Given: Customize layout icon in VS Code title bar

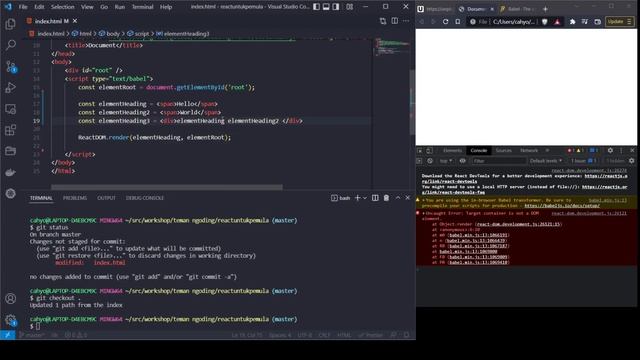Looking at the screenshot, I should (x=350, y=7).
